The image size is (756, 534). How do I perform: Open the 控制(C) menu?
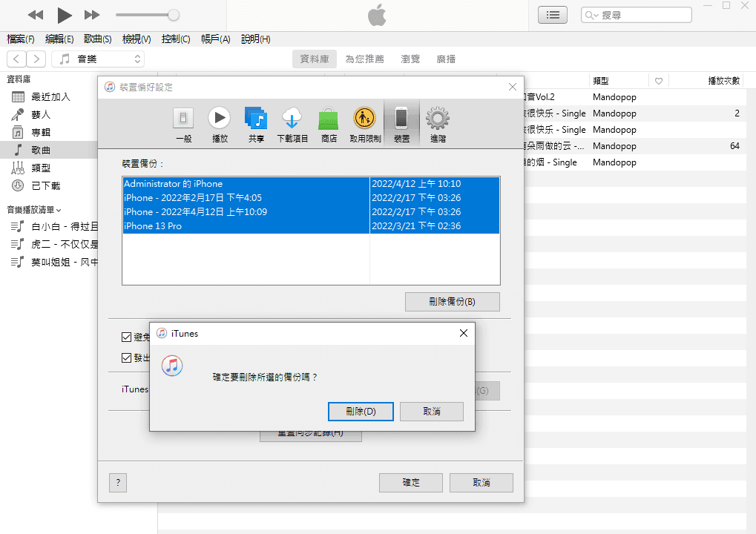pos(176,39)
